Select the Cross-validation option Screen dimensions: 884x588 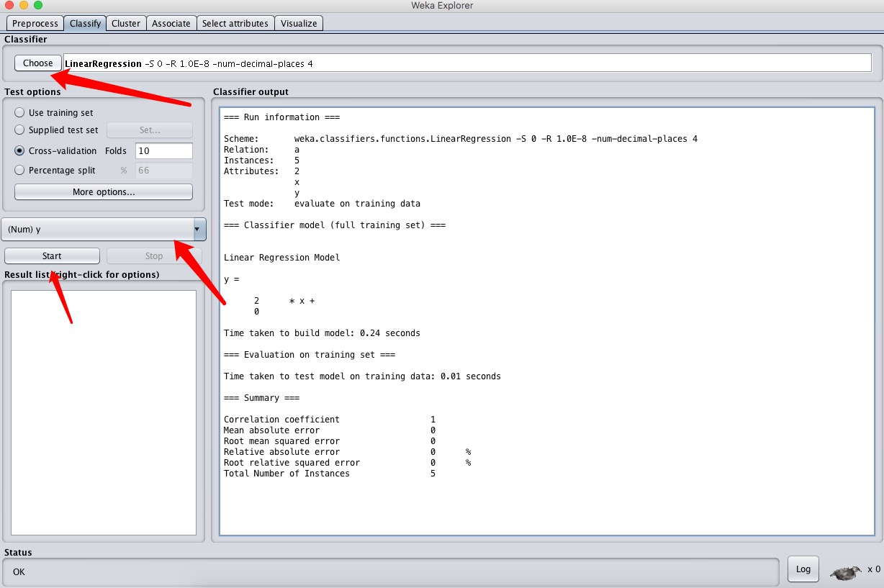[55, 151]
